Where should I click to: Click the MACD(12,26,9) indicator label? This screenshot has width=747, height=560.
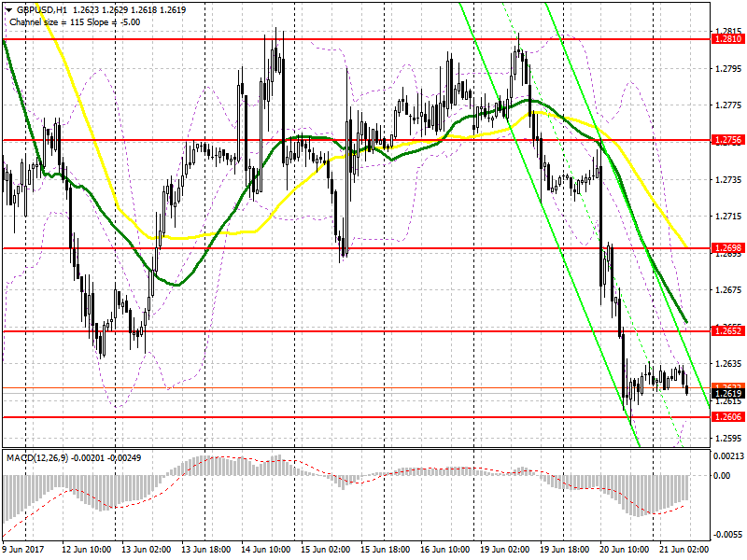tap(37, 457)
